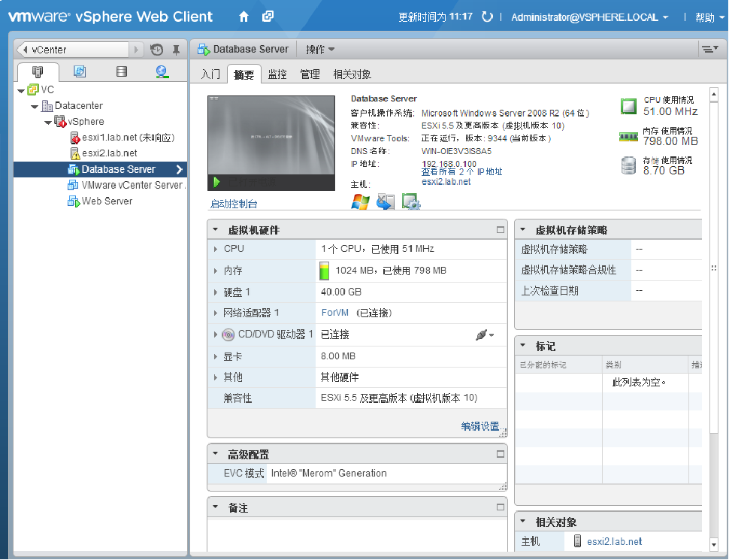Image resolution: width=729 pixels, height=560 pixels.
Task: Click the navigator forward arrow
Action: pos(136,50)
